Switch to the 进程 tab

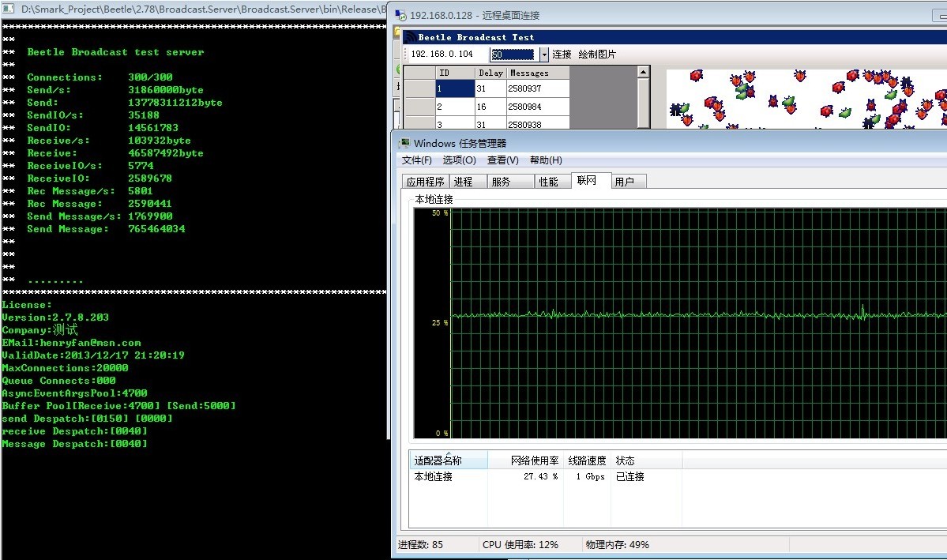point(464,182)
